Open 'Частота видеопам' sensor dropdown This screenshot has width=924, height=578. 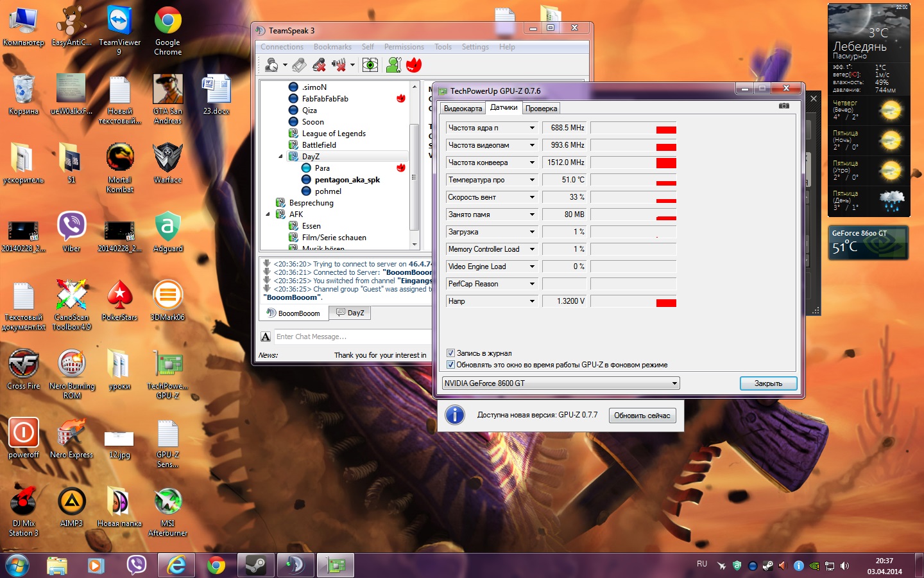tap(532, 145)
